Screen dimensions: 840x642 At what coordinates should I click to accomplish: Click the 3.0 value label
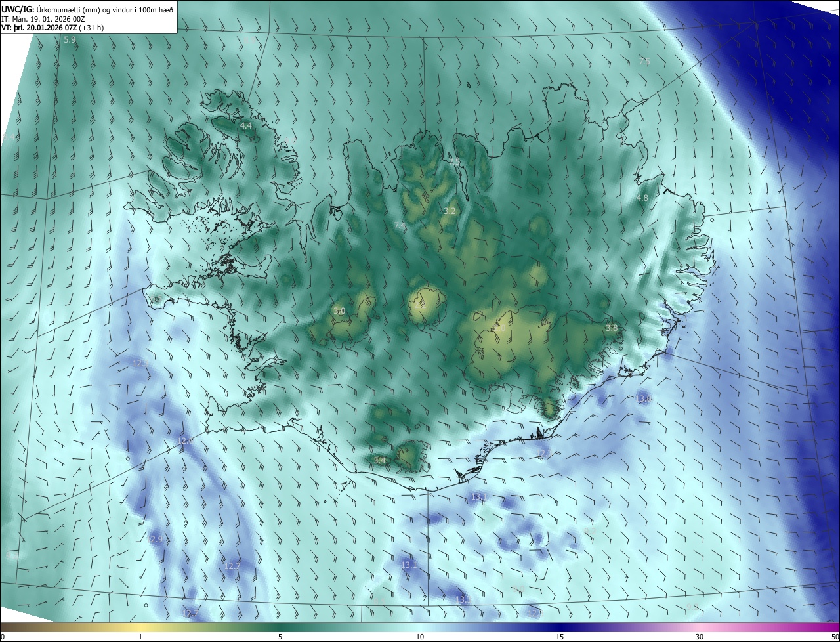[339, 311]
